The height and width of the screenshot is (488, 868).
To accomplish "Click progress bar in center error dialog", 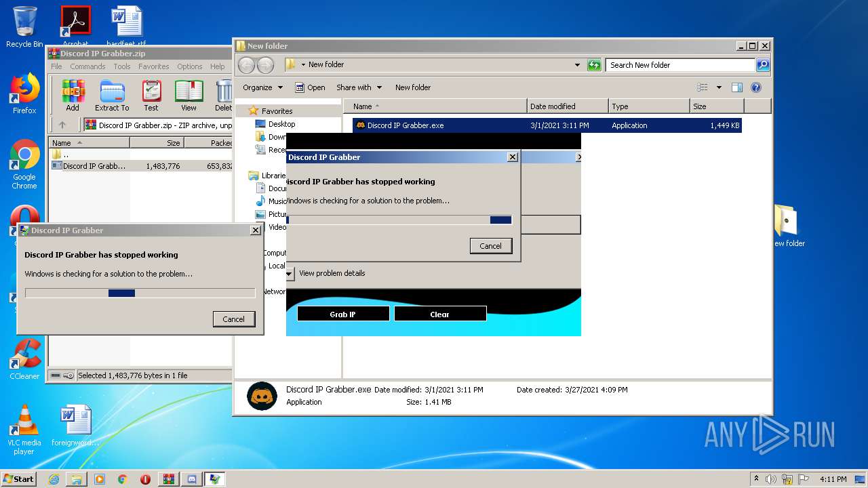I will [x=399, y=220].
